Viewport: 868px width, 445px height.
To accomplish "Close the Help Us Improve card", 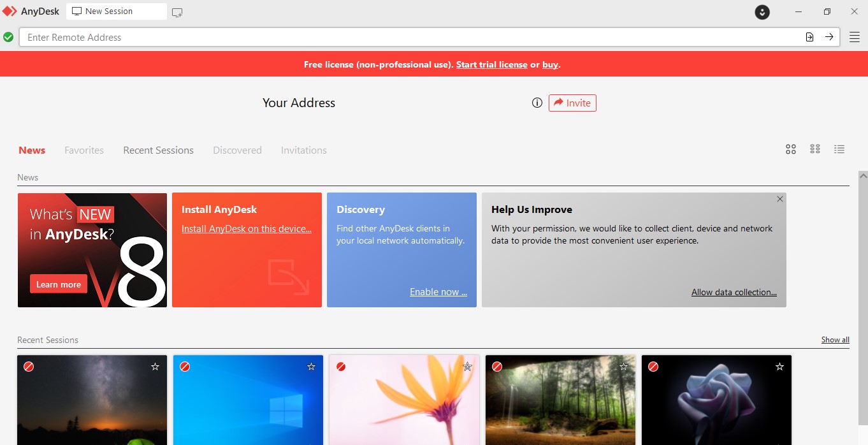I will tap(780, 199).
